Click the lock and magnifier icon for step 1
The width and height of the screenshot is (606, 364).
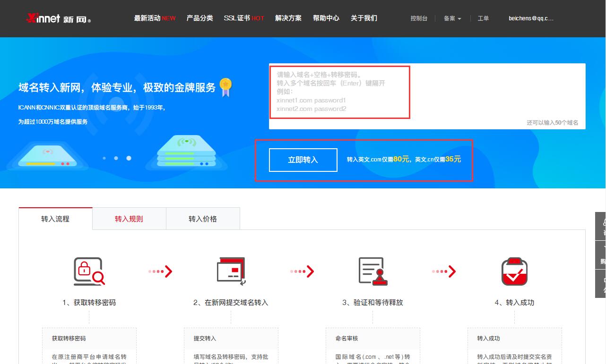[89, 271]
